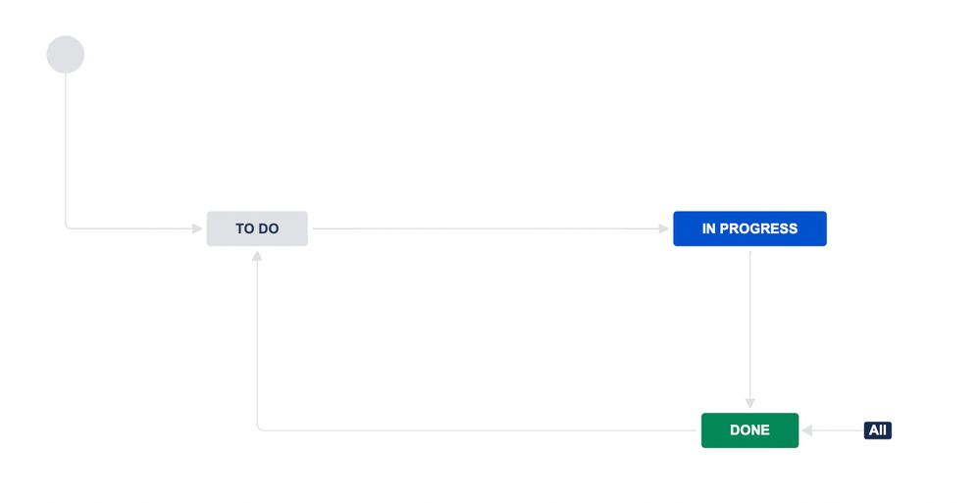
Task: Select vertical line rising into TO DO's bottom
Action: pyautogui.click(x=257, y=340)
